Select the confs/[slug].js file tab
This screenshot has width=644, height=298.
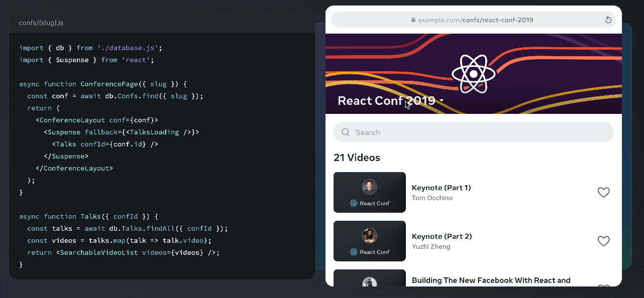(x=41, y=23)
